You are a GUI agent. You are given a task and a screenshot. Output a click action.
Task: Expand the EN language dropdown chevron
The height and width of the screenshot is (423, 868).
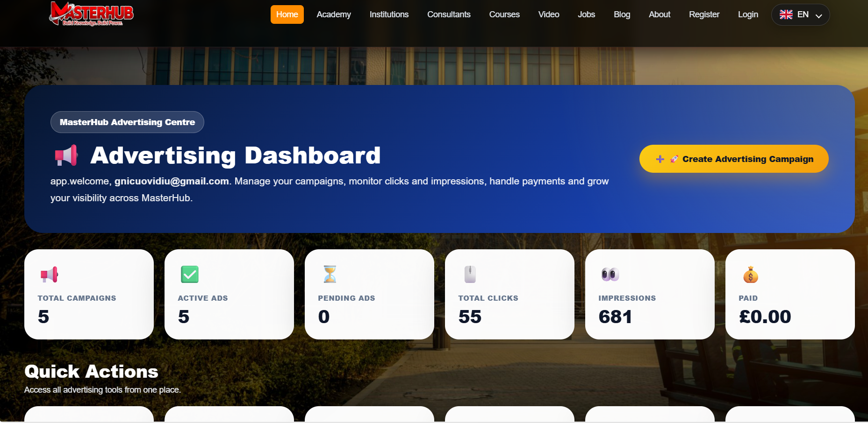pyautogui.click(x=819, y=15)
